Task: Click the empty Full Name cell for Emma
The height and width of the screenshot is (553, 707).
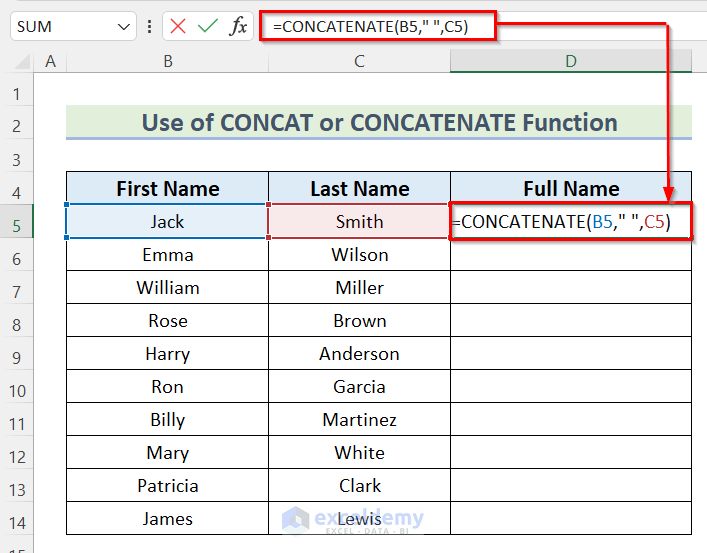Action: [x=570, y=255]
